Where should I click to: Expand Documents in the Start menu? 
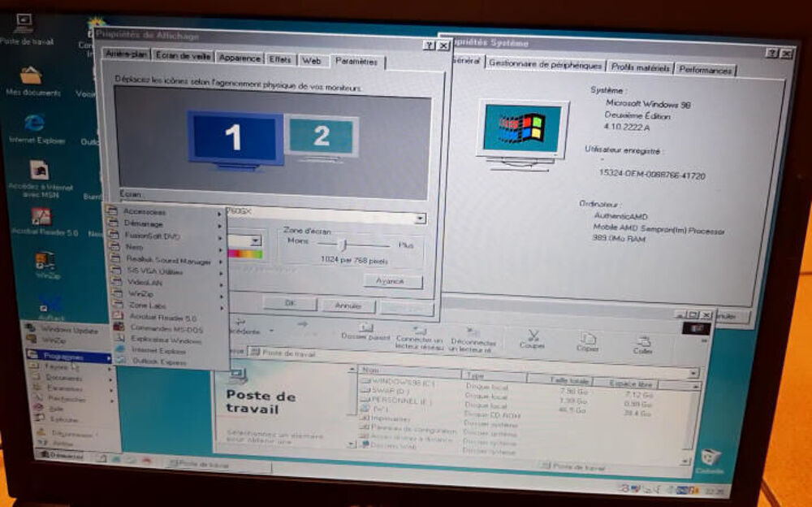70,377
